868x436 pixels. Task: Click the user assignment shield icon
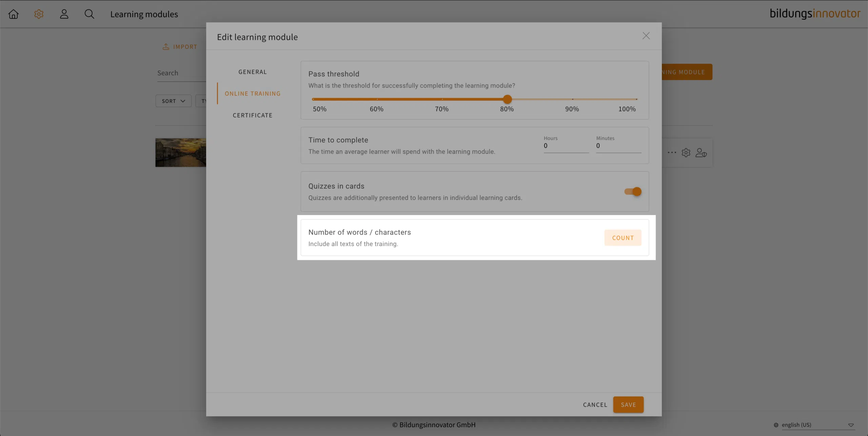701,153
